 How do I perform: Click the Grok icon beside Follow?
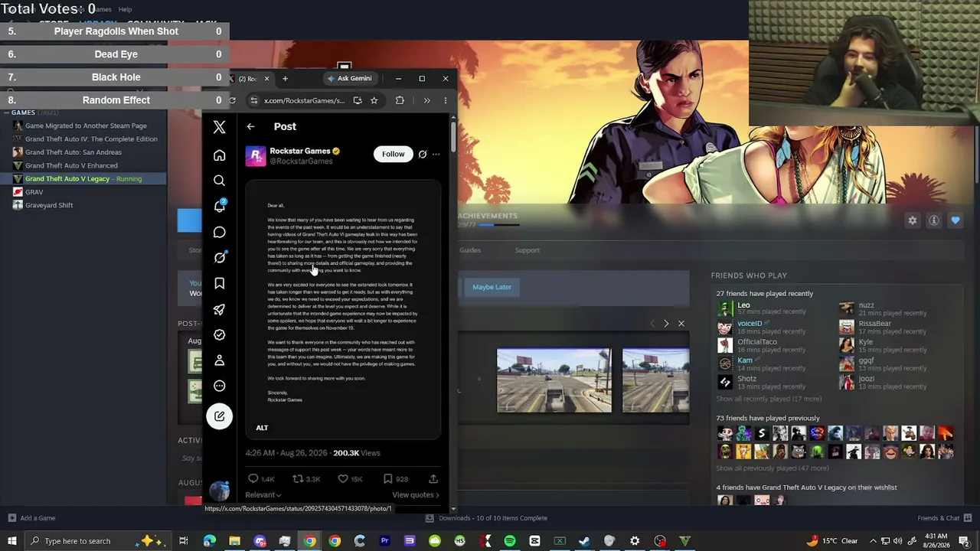click(x=422, y=154)
